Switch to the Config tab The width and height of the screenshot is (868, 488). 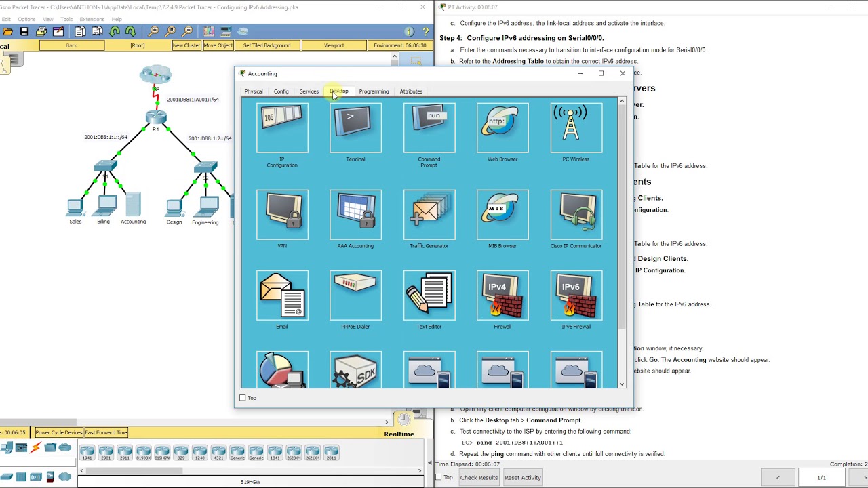pyautogui.click(x=281, y=91)
